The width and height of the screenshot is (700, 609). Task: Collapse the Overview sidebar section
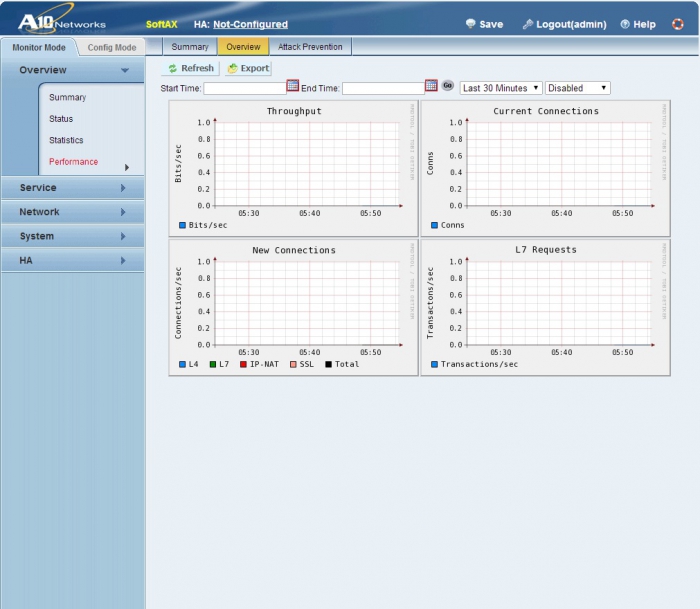(x=73, y=70)
